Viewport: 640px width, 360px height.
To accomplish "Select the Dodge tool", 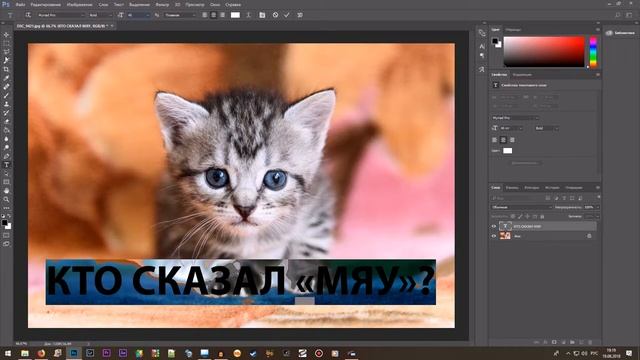I will pos(6,147).
